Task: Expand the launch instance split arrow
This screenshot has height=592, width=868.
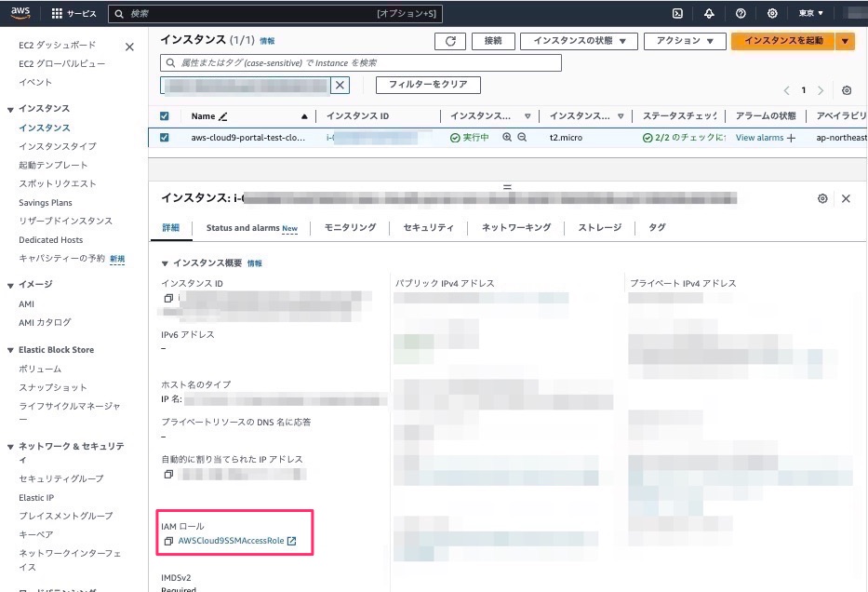Action: [x=845, y=41]
